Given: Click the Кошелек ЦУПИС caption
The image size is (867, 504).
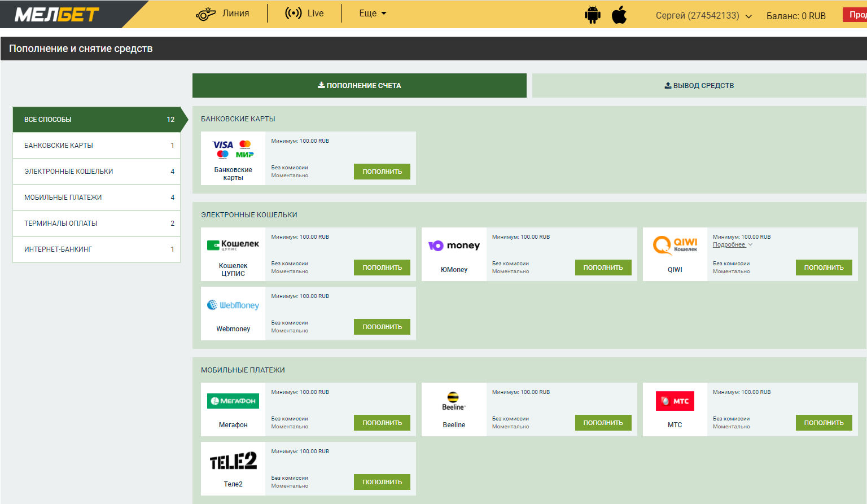Looking at the screenshot, I should pyautogui.click(x=233, y=270).
